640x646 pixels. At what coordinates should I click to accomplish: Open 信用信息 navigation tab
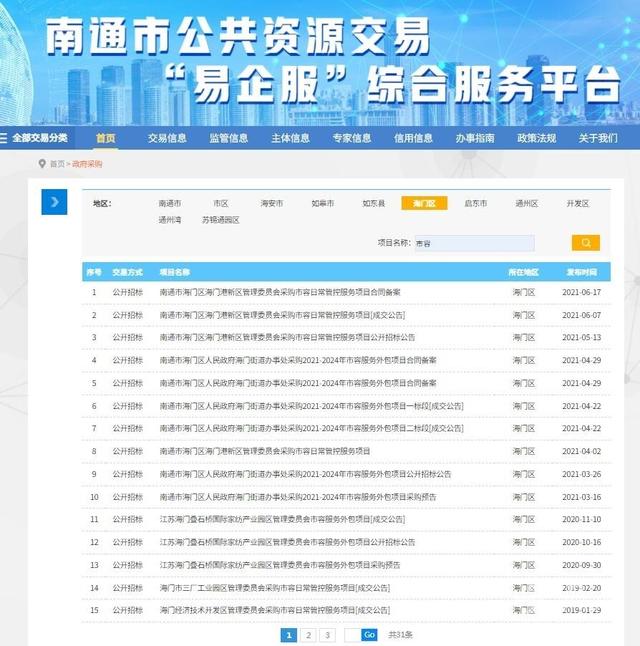(413, 138)
